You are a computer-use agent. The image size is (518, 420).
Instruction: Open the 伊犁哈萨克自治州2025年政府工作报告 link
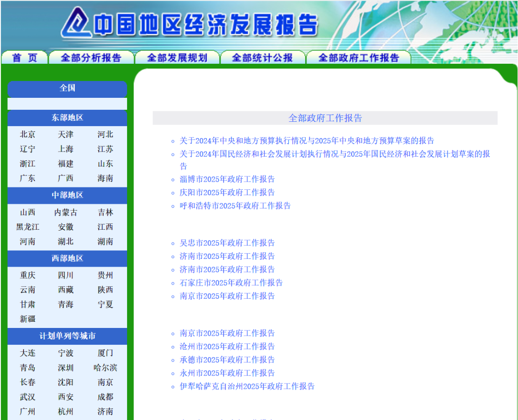coord(247,386)
